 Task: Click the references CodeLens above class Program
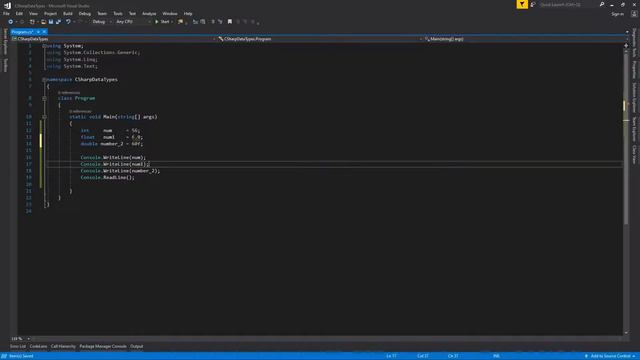coord(69,93)
